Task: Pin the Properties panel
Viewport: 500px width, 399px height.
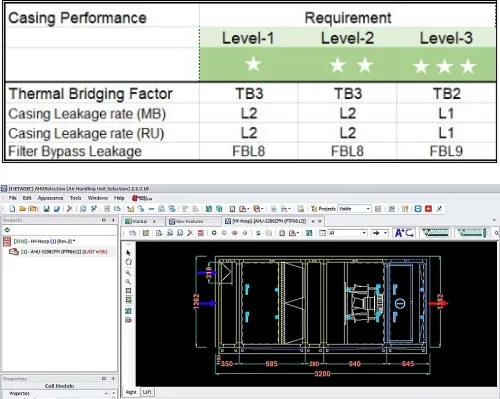Action: [113, 379]
